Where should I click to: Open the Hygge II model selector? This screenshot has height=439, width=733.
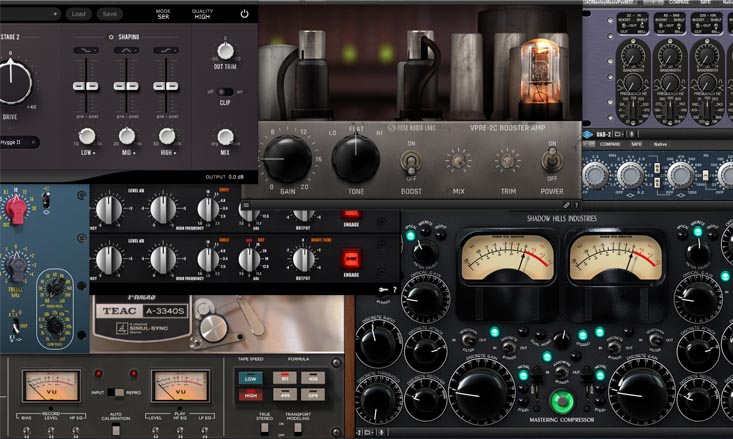tap(19, 142)
